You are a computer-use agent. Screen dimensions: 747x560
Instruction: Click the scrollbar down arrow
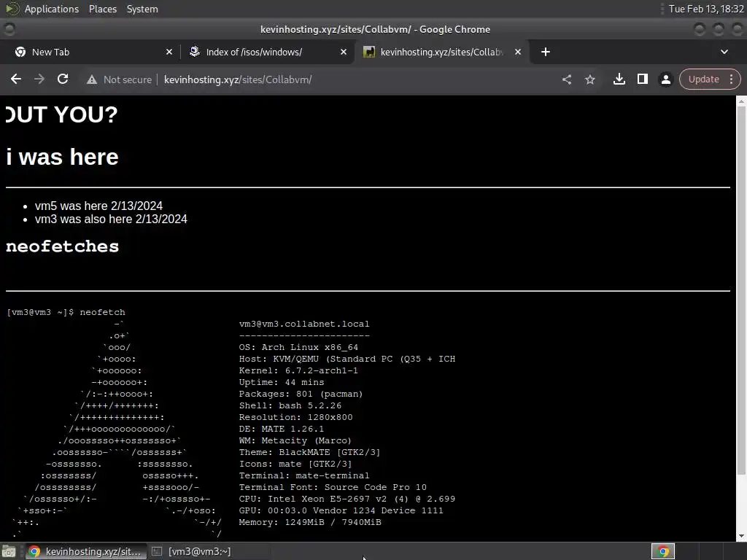pyautogui.click(x=741, y=536)
